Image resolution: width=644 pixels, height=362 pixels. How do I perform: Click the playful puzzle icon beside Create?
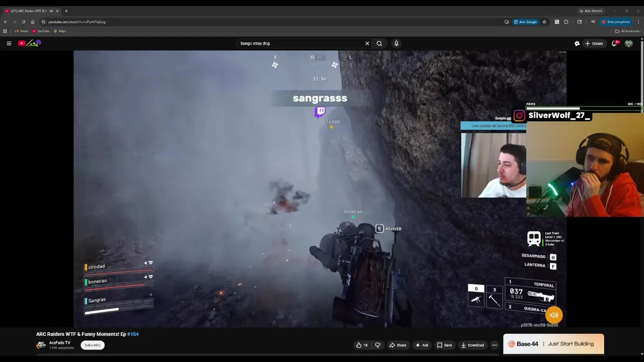[577, 43]
